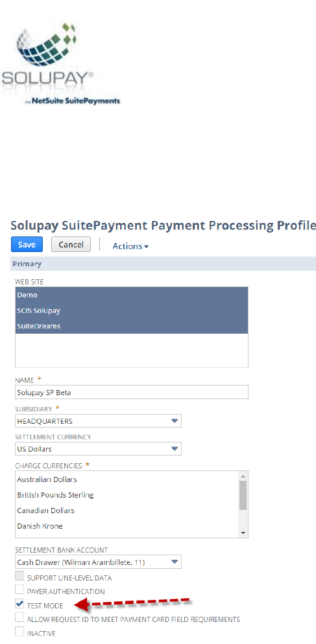The height and width of the screenshot is (644, 316).
Task: Click the Actions menu arrow icon
Action: [146, 246]
